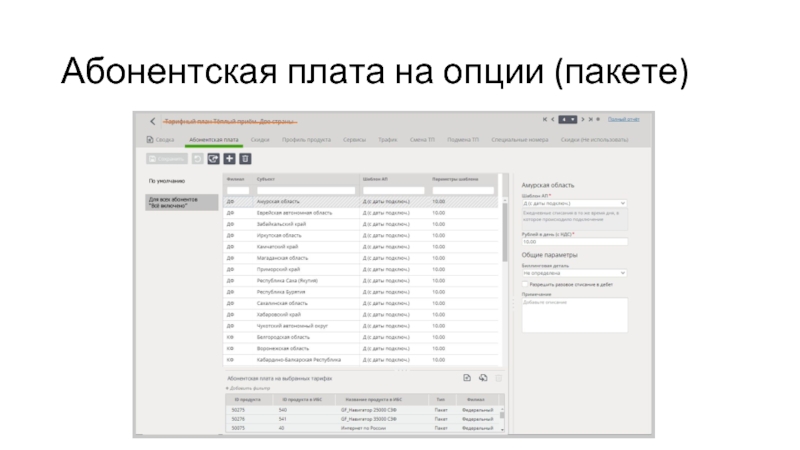Open the Скидки (Не использовать) tab

click(594, 140)
